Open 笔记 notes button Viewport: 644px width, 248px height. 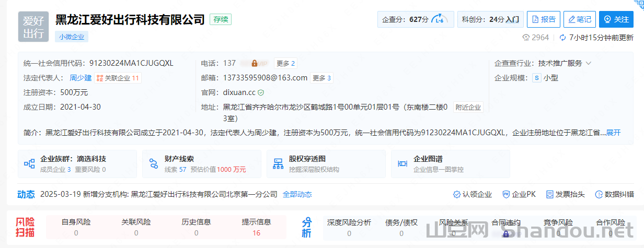580,19
